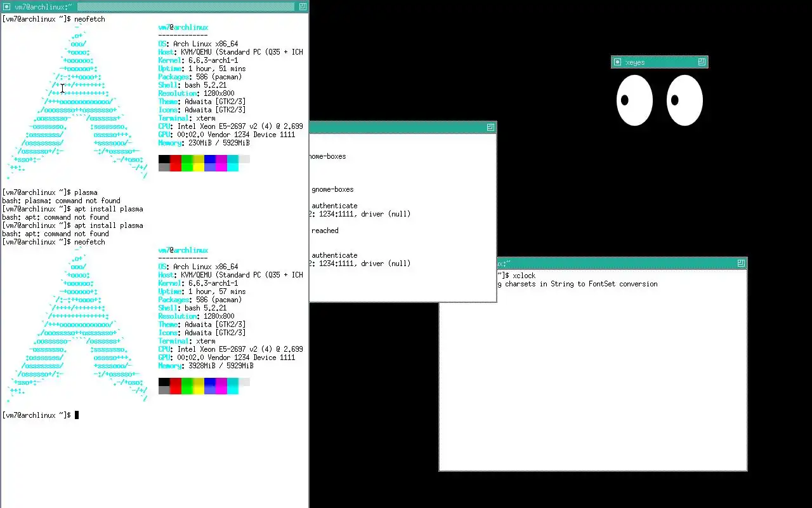812x508 pixels.
Task: Click 'charsets in String to FontSet conversion' text
Action: (581, 284)
